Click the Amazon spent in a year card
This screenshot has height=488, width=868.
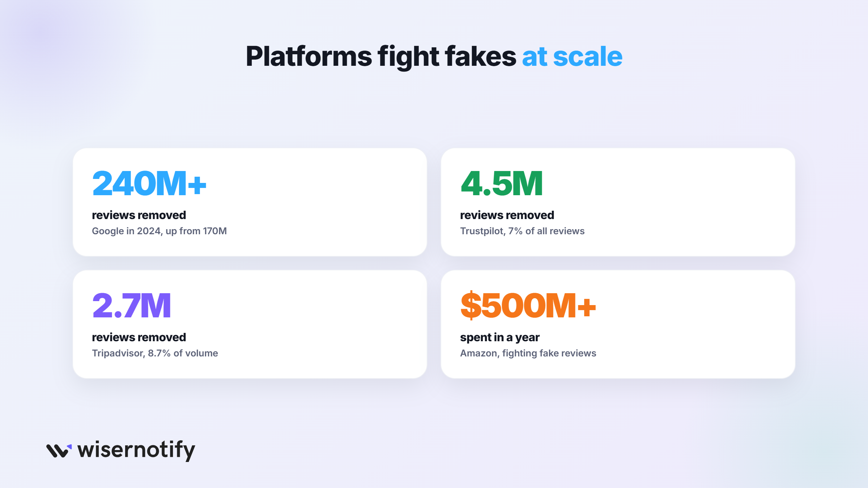pyautogui.click(x=618, y=324)
